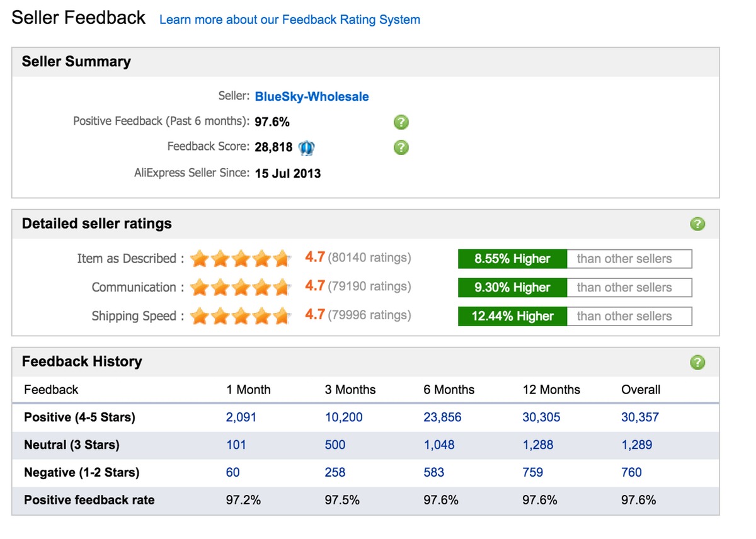This screenshot has width=756, height=539.
Task: Click help icon beside Feedback Score
Action: pos(401,147)
